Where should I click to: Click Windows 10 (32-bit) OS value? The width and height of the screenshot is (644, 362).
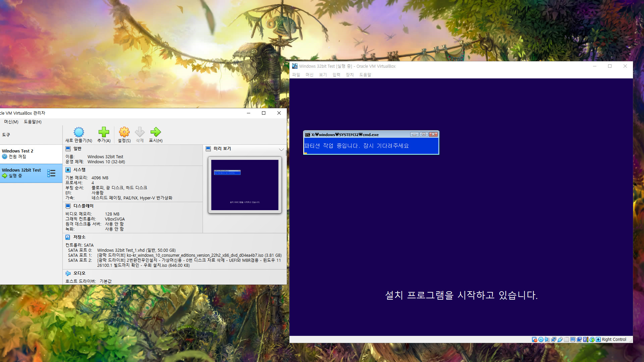point(106,162)
